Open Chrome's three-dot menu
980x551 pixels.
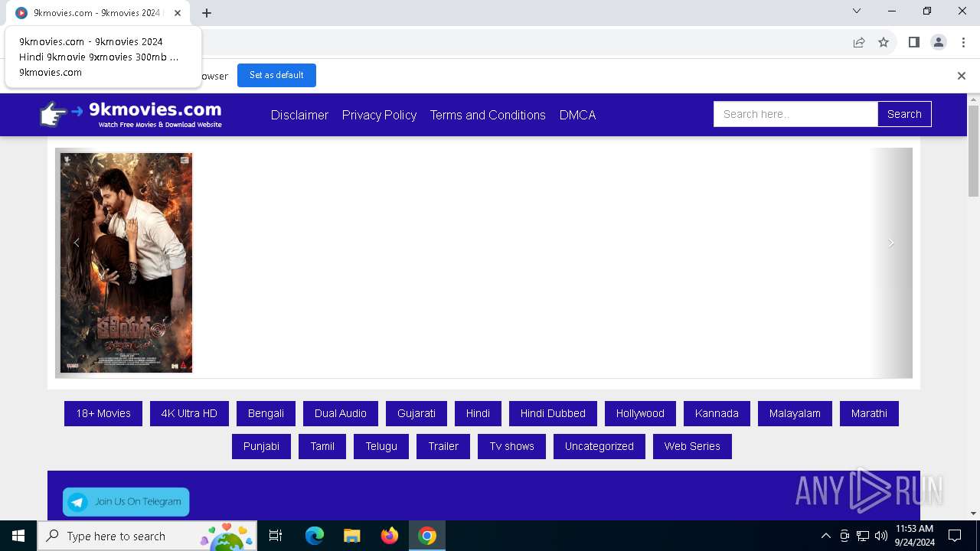[x=964, y=42]
